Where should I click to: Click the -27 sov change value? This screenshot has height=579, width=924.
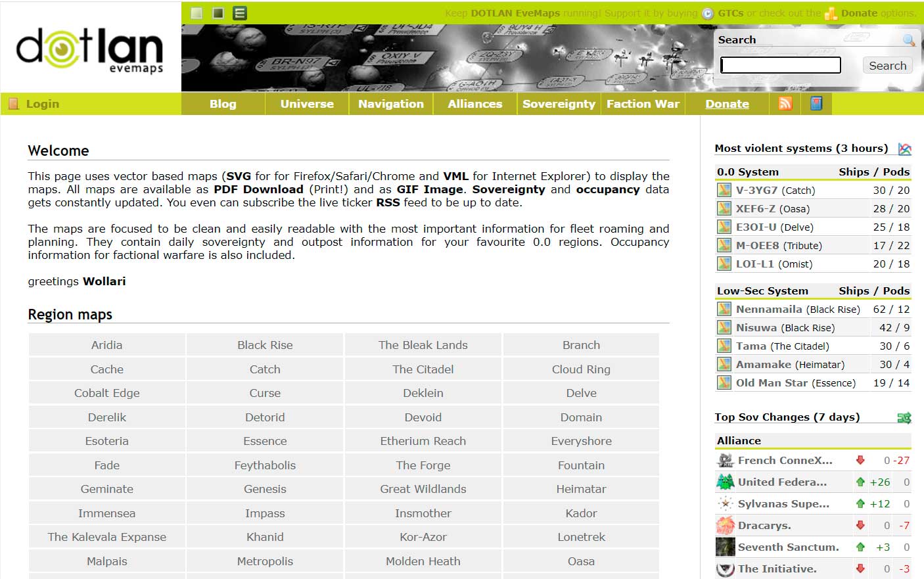902,460
